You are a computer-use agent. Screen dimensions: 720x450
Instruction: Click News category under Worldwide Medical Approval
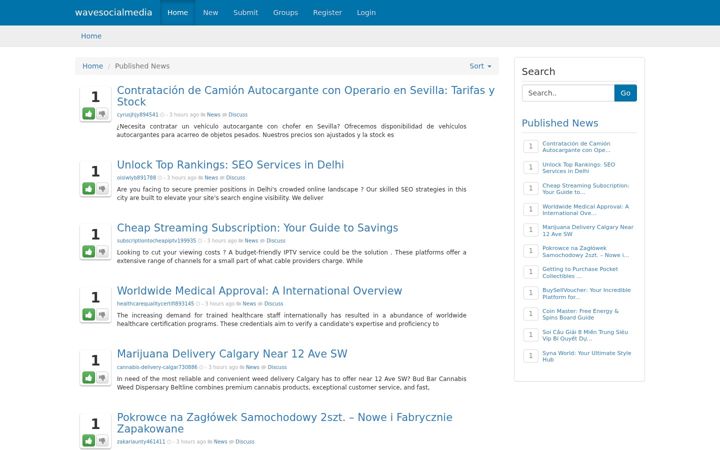249,304
